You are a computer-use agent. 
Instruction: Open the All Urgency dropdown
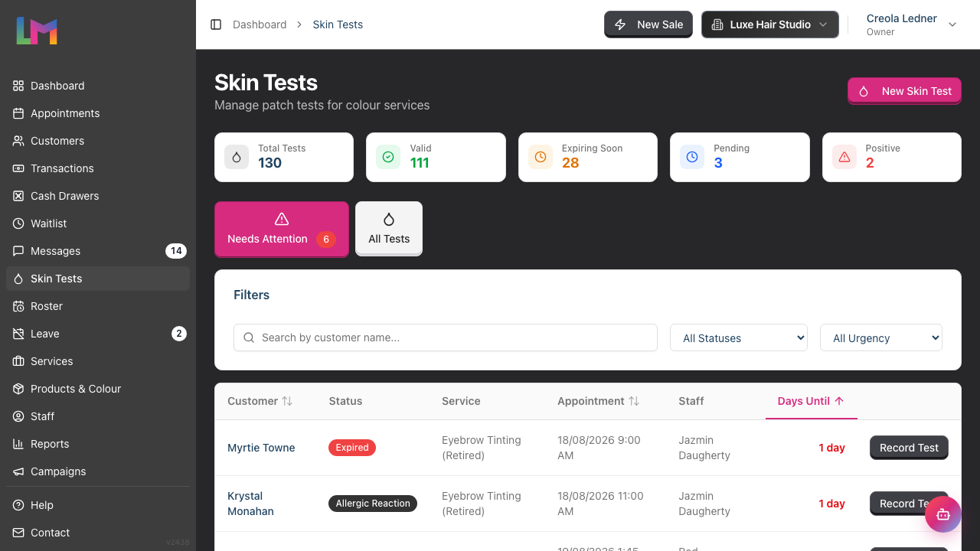point(881,337)
